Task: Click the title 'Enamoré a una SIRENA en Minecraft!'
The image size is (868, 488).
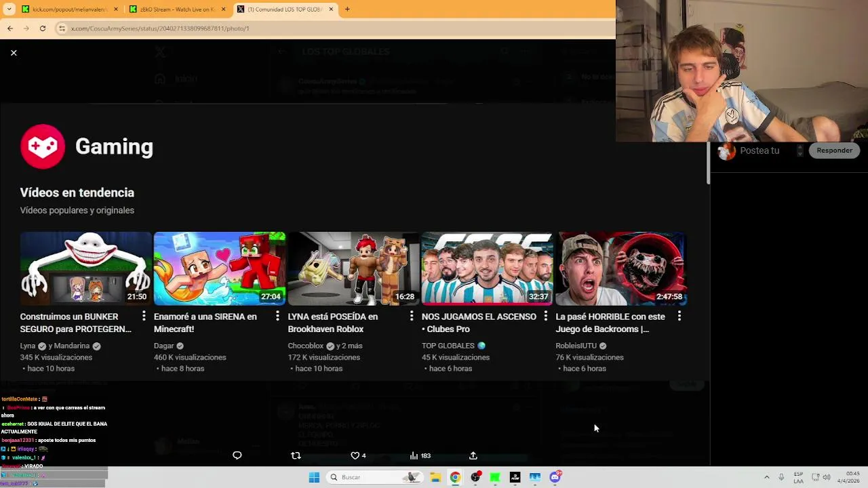Action: pos(205,323)
